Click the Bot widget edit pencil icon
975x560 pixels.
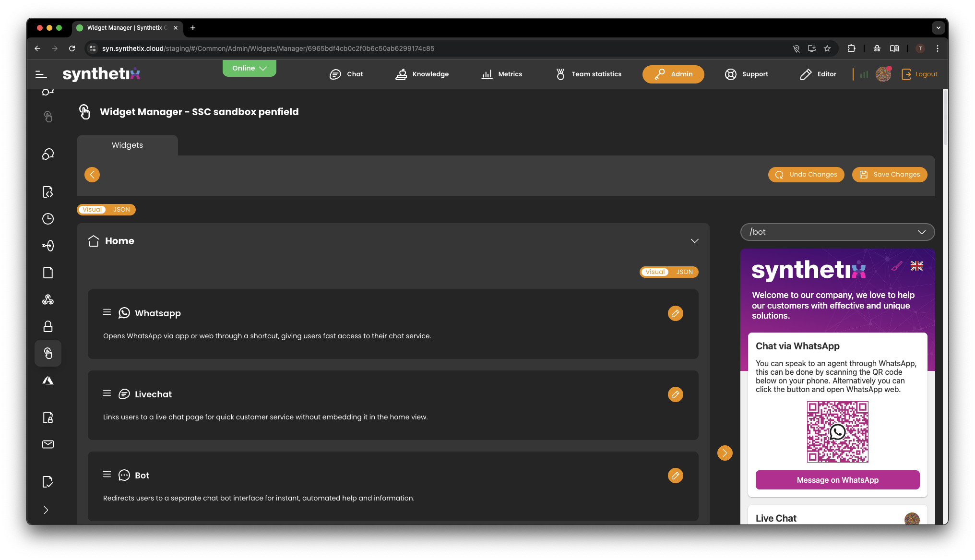click(x=675, y=476)
